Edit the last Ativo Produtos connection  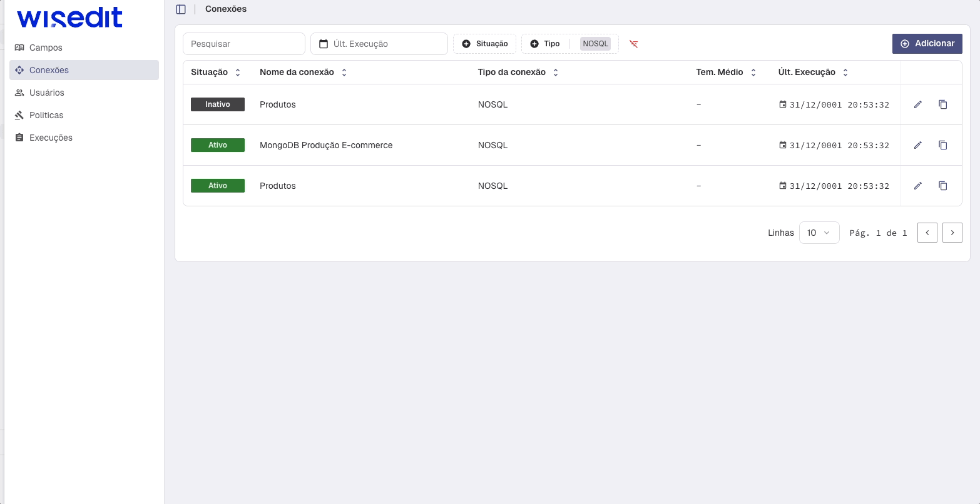[917, 186]
